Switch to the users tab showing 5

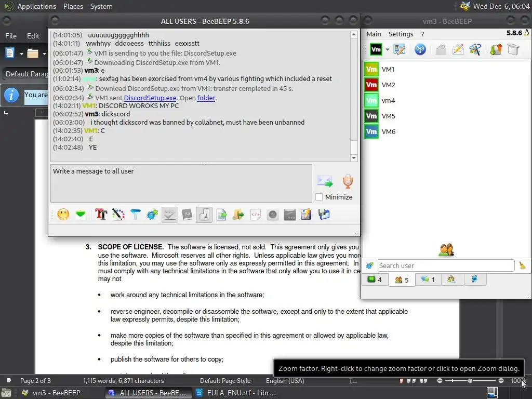click(x=402, y=280)
